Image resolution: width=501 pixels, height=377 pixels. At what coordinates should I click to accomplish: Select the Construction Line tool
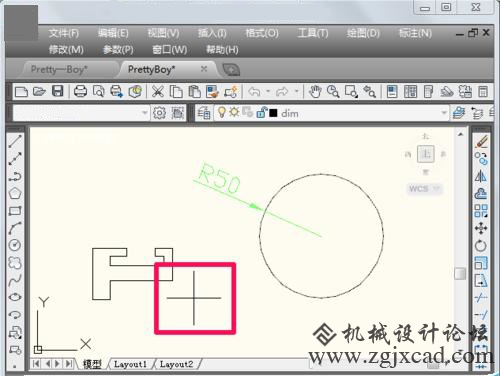click(15, 159)
